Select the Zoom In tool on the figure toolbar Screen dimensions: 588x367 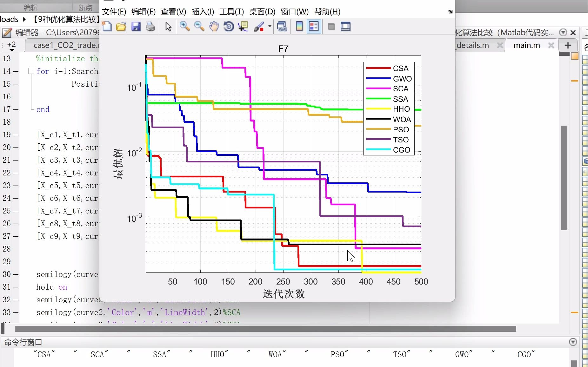(185, 26)
